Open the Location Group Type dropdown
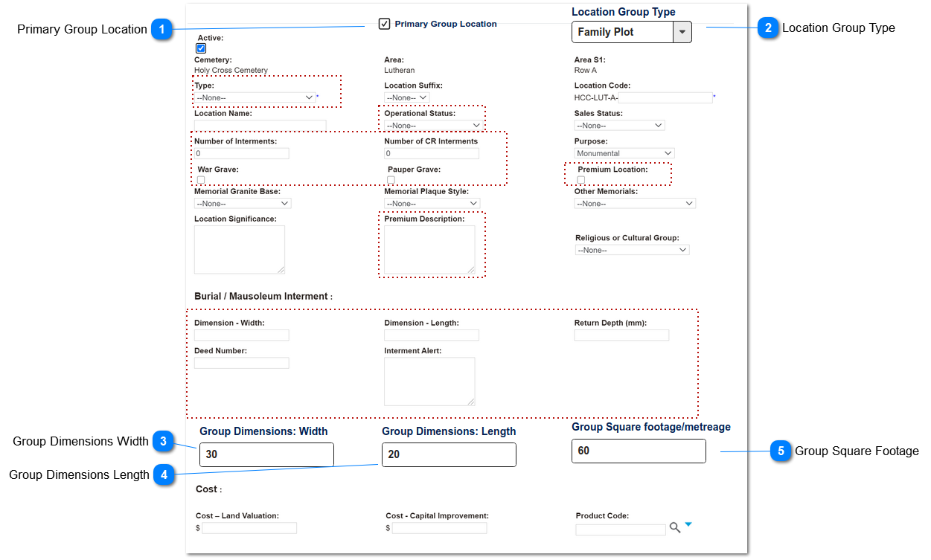 [x=632, y=32]
